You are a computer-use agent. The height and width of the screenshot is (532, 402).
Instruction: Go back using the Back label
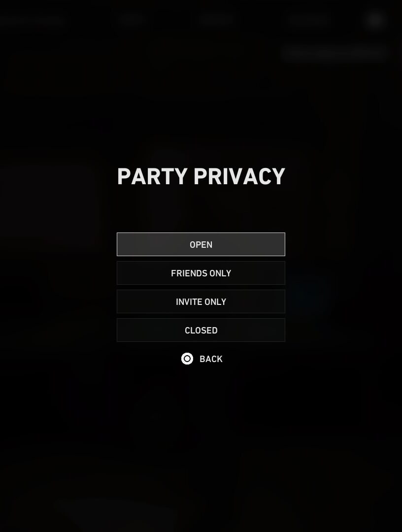(211, 359)
